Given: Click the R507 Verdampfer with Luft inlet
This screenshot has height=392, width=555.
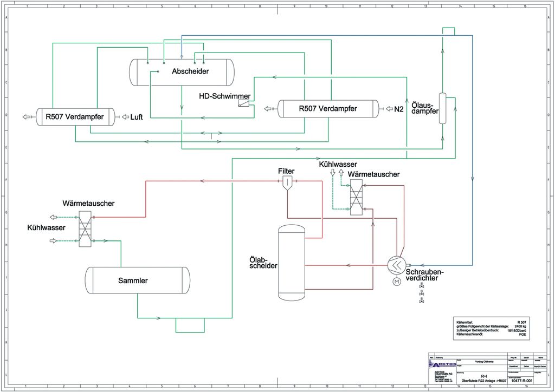Looking at the screenshot, I should pyautogui.click(x=76, y=117).
